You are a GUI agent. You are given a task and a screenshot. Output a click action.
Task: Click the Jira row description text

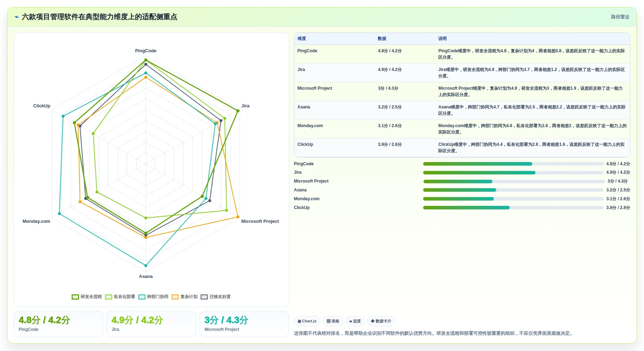(532, 73)
